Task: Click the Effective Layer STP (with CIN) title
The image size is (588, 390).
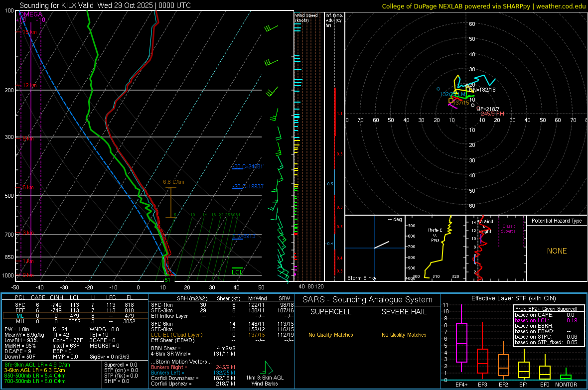Action: 513,298
